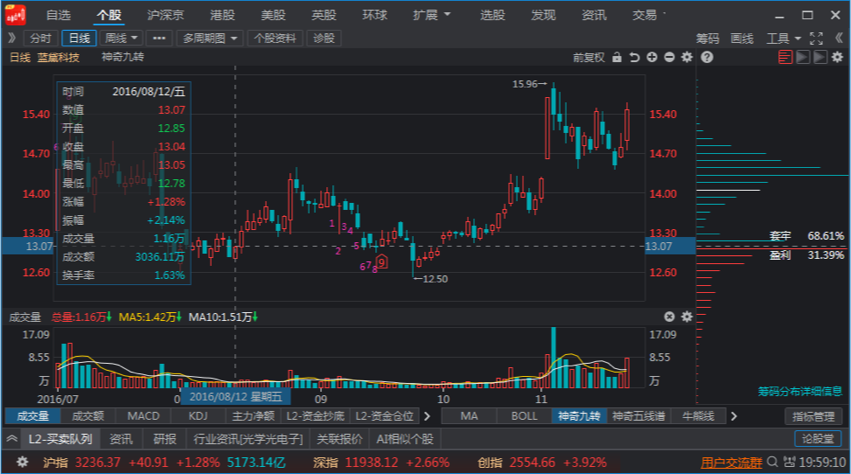The height and width of the screenshot is (474, 851).
Task: Zoom out chart with minus icon
Action: (669, 57)
